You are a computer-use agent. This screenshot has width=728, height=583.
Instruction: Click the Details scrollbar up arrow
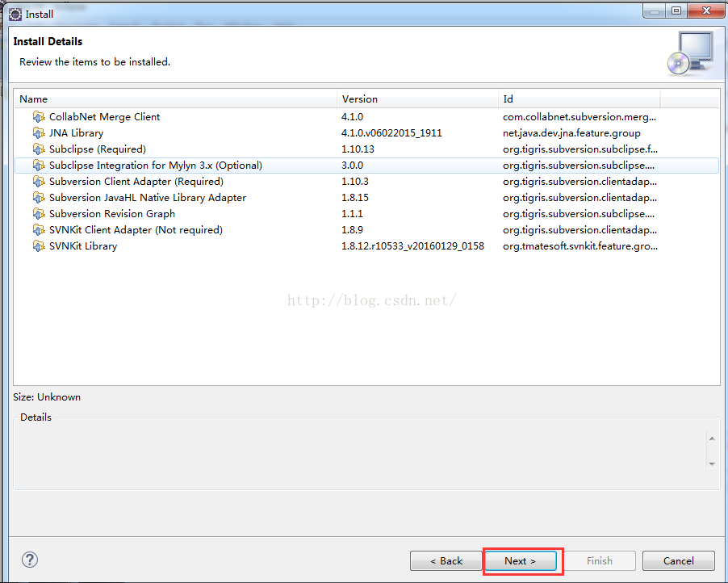click(x=712, y=438)
